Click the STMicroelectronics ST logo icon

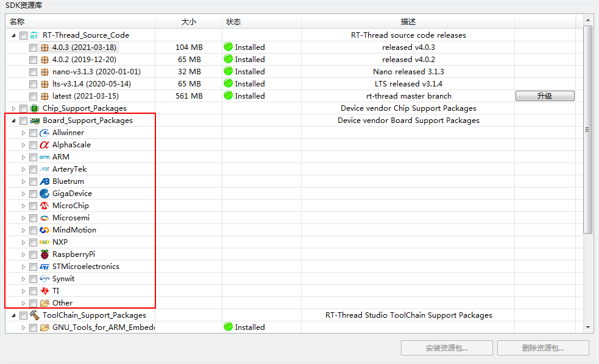44,267
